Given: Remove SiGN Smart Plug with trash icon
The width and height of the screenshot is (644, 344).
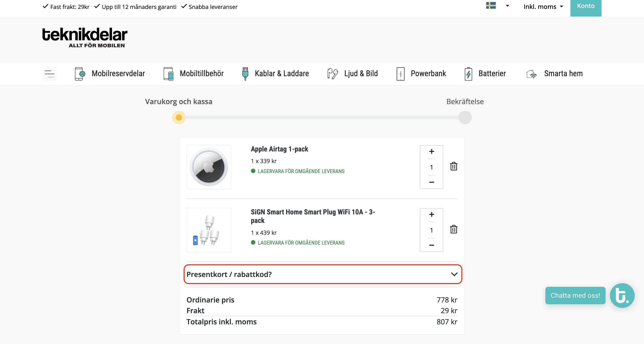Looking at the screenshot, I should click(x=453, y=229).
